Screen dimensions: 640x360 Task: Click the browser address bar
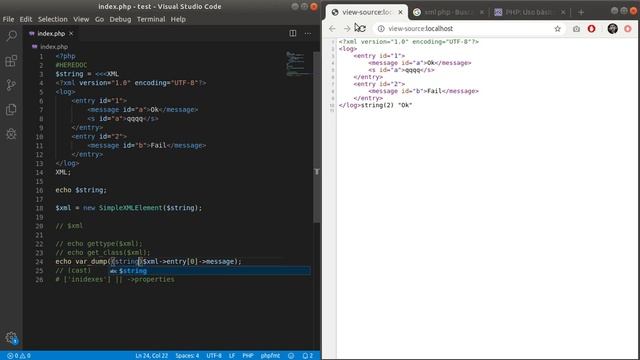click(x=469, y=29)
